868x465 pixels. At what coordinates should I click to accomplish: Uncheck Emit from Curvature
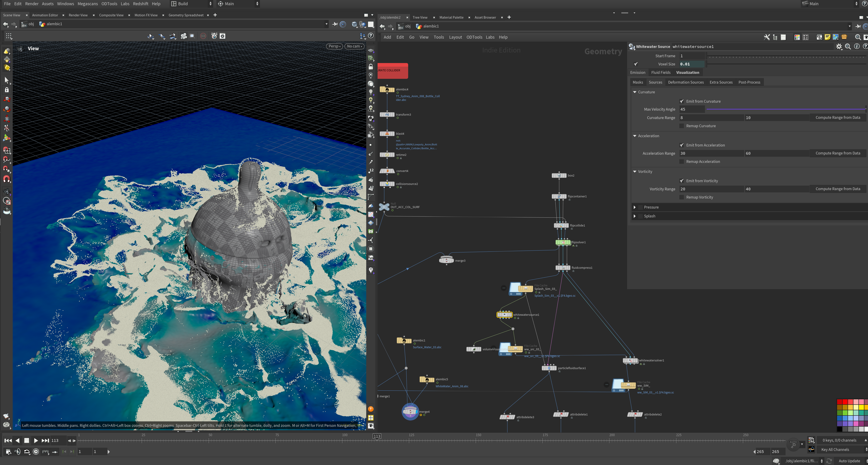(682, 101)
